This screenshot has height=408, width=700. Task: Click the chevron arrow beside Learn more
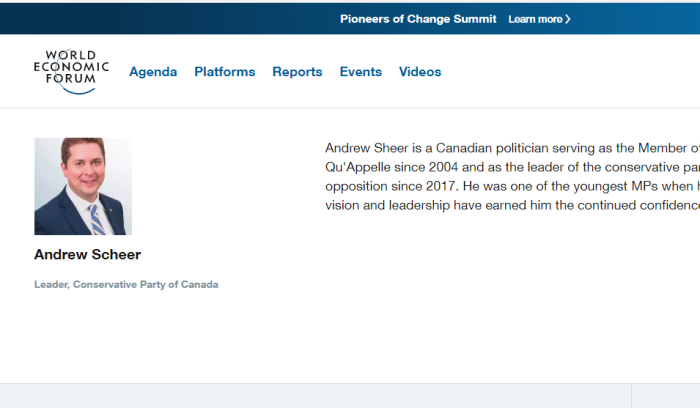[568, 19]
